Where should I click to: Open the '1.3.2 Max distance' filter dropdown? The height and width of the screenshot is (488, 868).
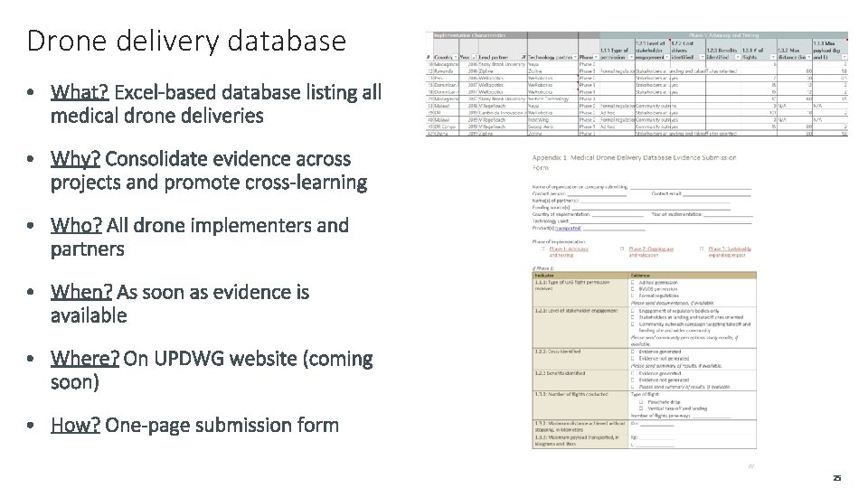[x=808, y=57]
